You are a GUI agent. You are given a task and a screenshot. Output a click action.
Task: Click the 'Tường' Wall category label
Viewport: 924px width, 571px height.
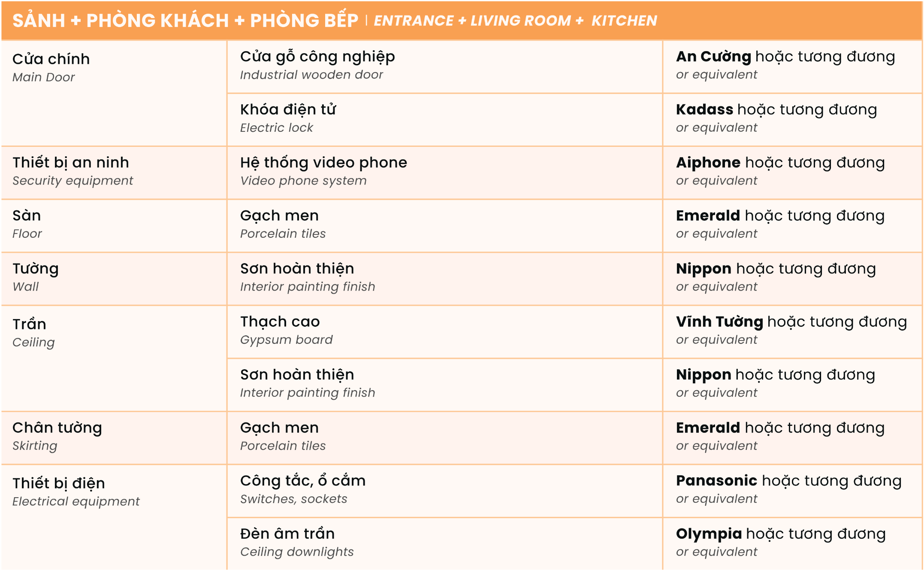click(x=36, y=269)
